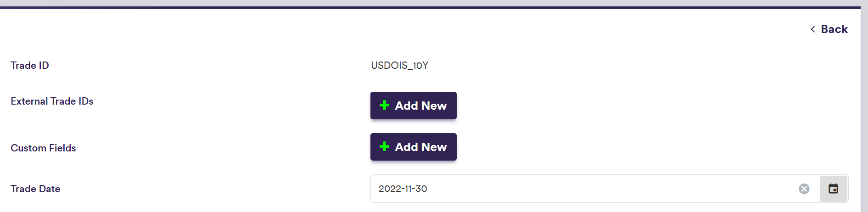Clear the Trade Date value
Image resolution: width=868 pixels, height=212 pixels.
click(804, 189)
